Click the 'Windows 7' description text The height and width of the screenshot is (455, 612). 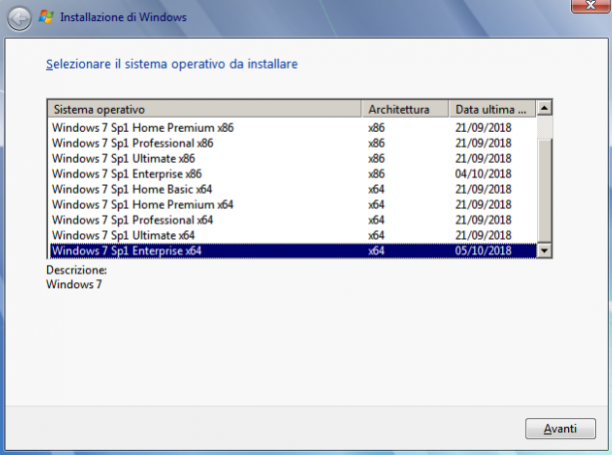pyautogui.click(x=74, y=284)
